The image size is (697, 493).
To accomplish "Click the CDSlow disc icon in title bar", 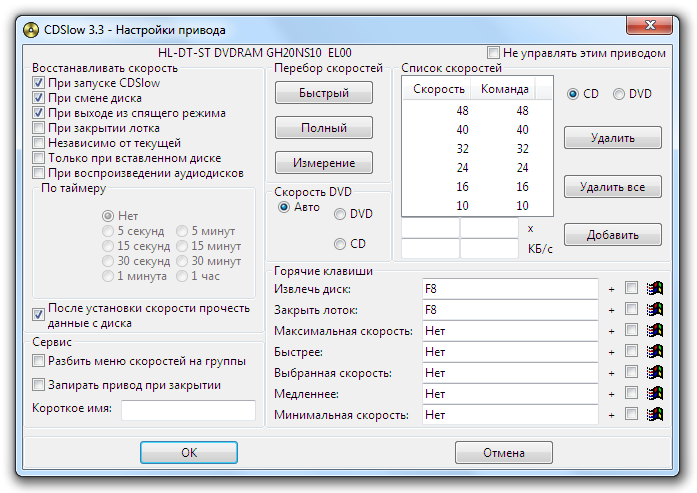I will (31, 30).
